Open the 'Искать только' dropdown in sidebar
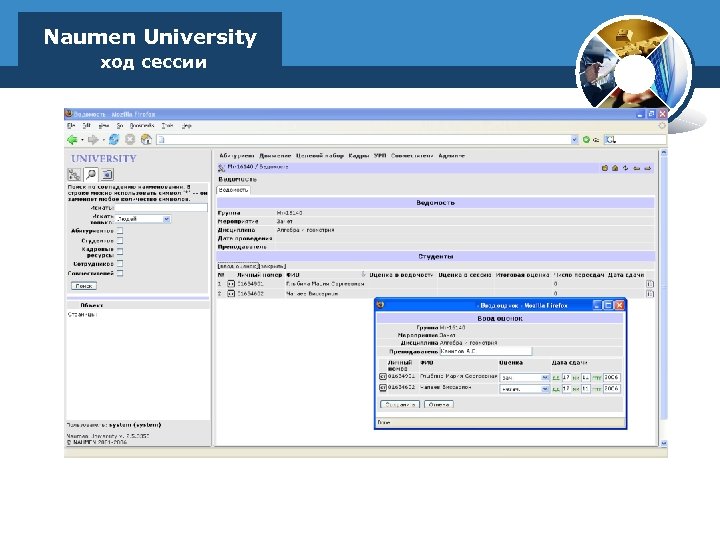Image resolution: width=720 pixels, height=540 pixels. click(x=143, y=219)
